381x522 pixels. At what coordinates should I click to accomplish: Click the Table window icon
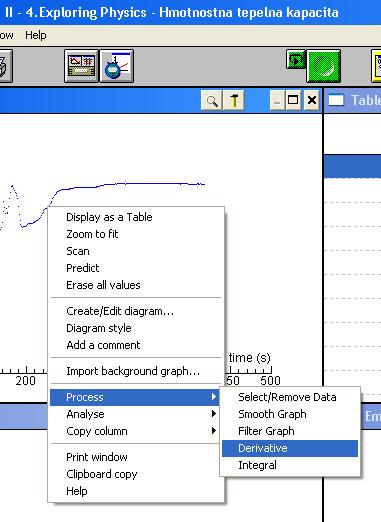click(336, 100)
